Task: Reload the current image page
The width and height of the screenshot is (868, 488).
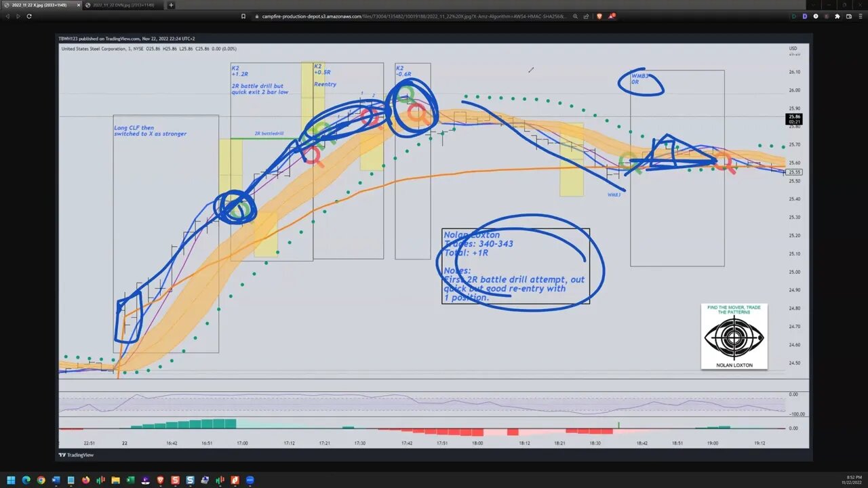Action: point(29,16)
